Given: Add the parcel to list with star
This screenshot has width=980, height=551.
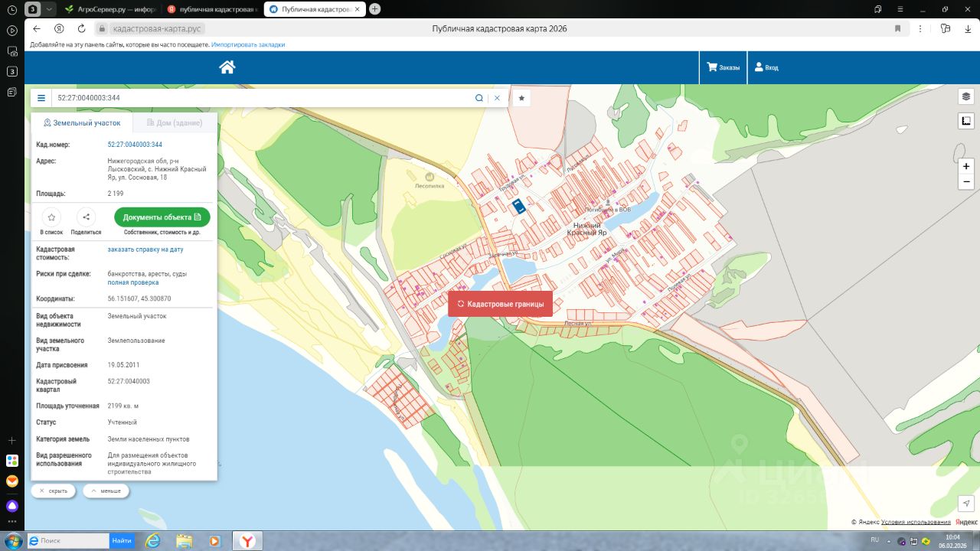Looking at the screenshot, I should (x=51, y=217).
